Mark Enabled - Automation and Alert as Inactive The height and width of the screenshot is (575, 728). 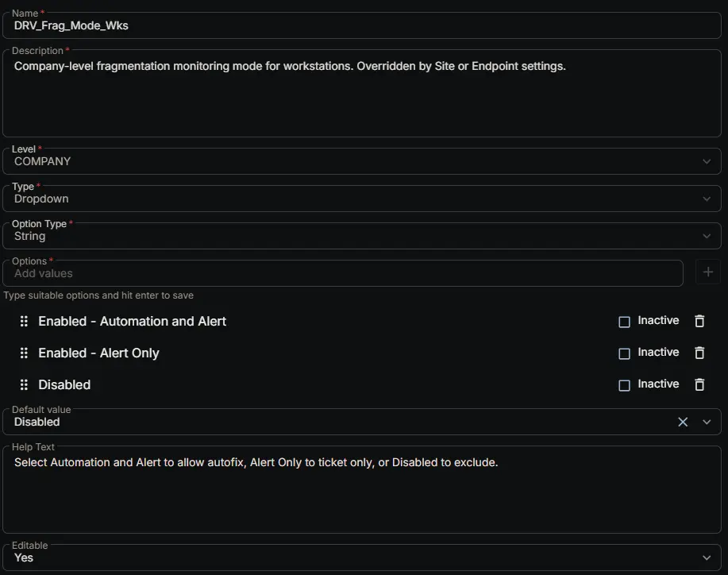[625, 322]
